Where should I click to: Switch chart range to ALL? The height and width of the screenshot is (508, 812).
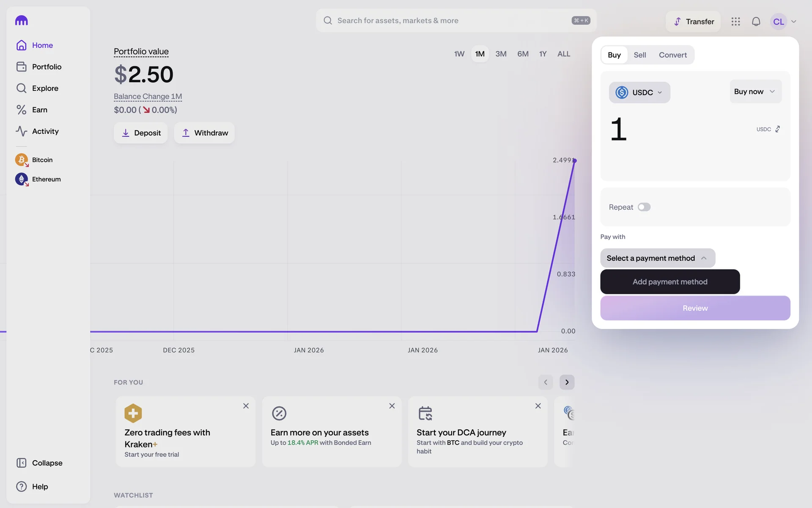point(563,54)
